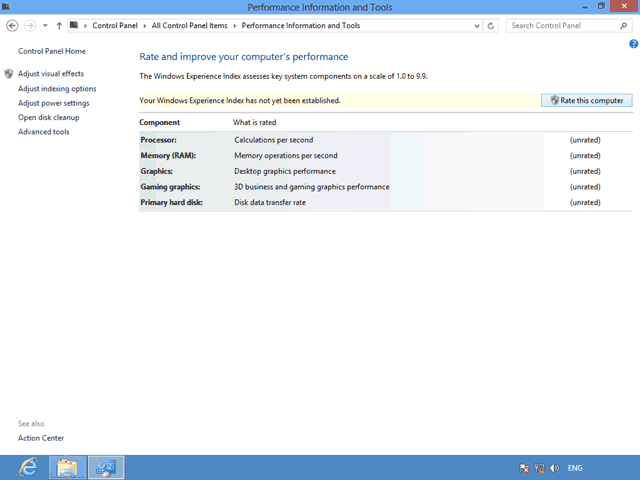Image resolution: width=640 pixels, height=480 pixels.
Task: Open the recent locations dropdown arrow
Action: pyautogui.click(x=45, y=26)
